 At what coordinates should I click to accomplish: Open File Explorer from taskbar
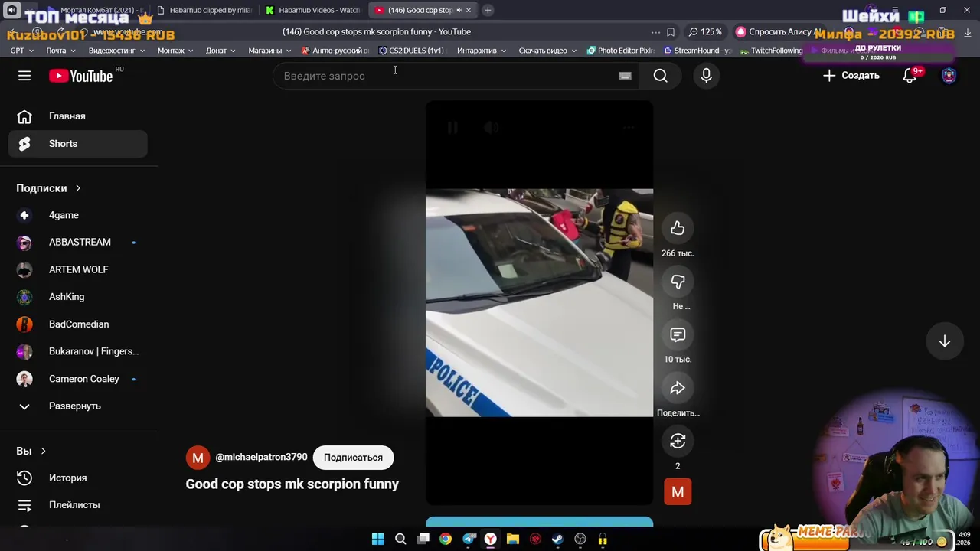513,540
